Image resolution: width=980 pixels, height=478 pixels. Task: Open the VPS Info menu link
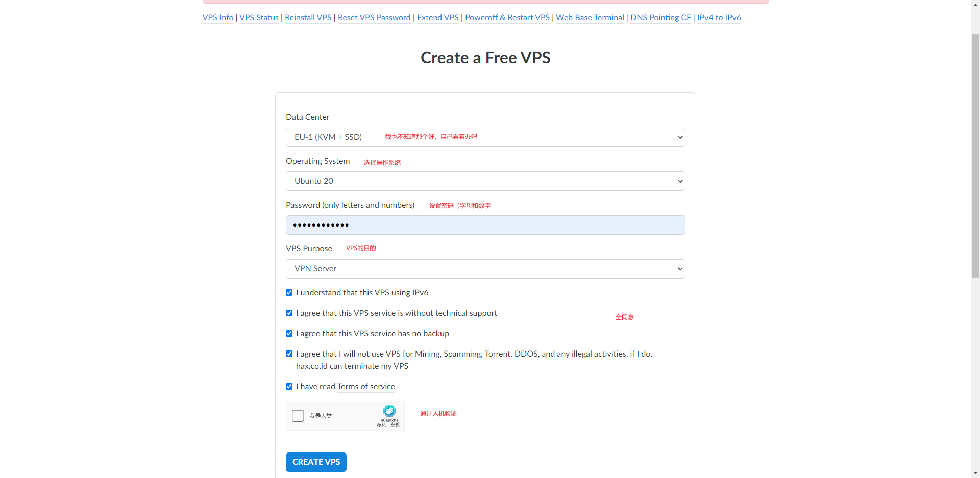tap(218, 17)
